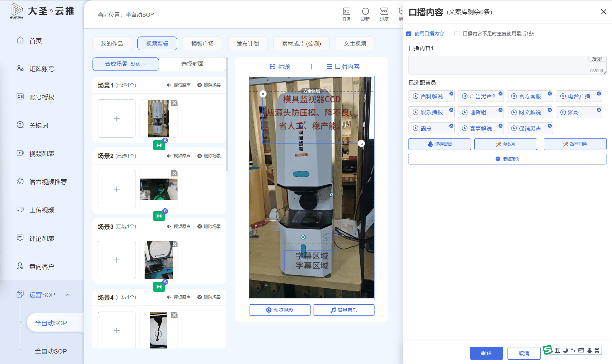This screenshot has height=364, width=612.
Task: Delete scene 场景4
Action: [209, 297]
